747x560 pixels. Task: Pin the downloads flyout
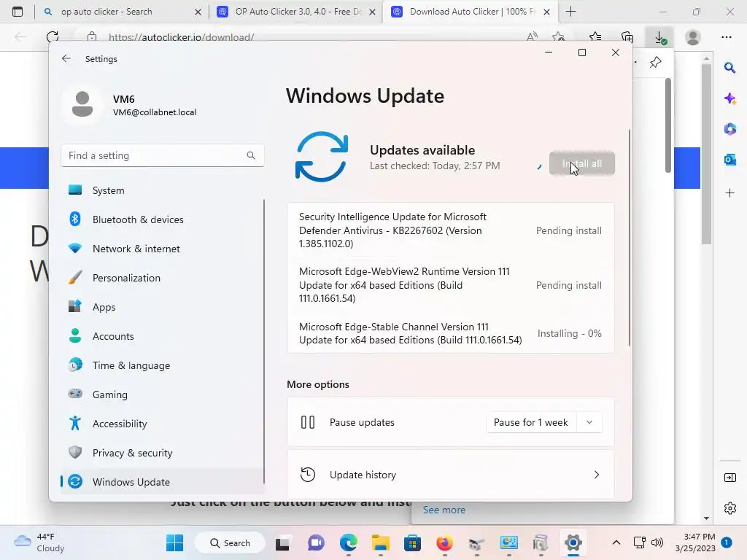point(656,62)
